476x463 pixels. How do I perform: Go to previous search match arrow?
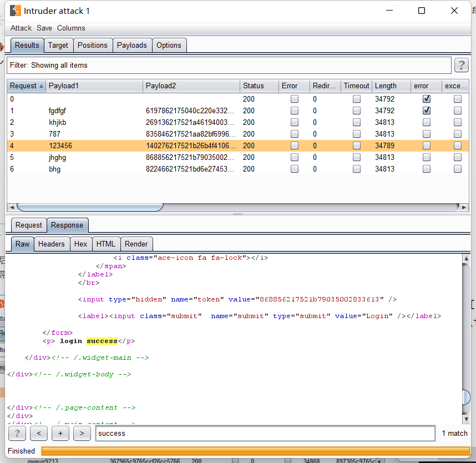(38, 433)
